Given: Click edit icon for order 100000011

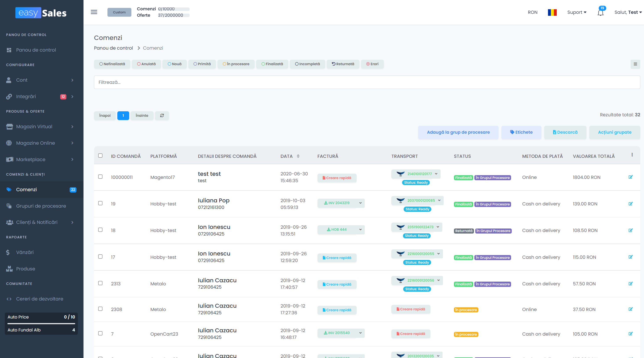Looking at the screenshot, I should coord(630,177).
